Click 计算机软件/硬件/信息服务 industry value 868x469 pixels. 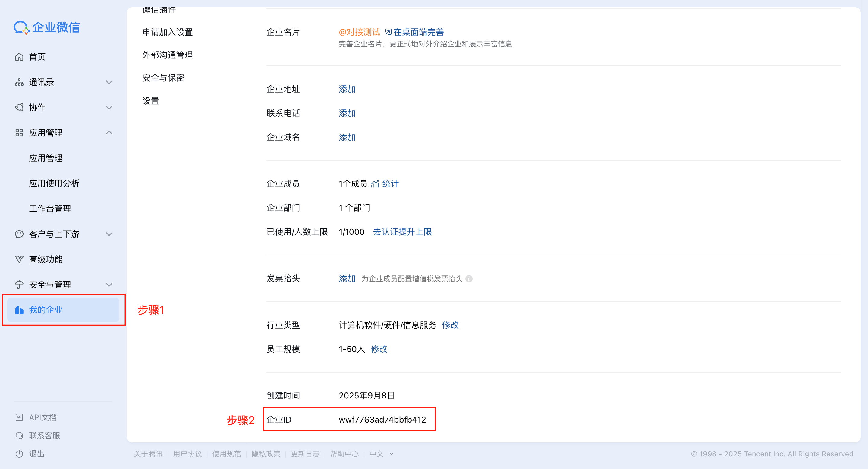tap(388, 325)
